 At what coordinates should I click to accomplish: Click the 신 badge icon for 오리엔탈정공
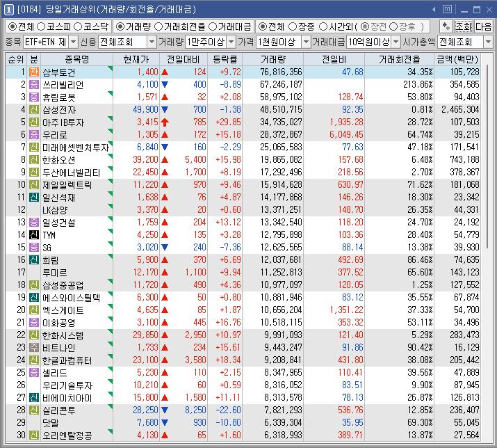[34, 435]
